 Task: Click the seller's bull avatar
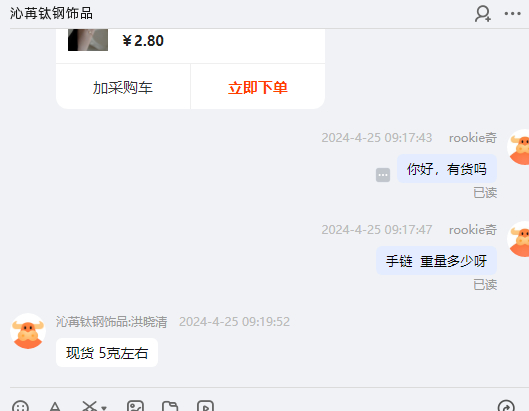28,331
